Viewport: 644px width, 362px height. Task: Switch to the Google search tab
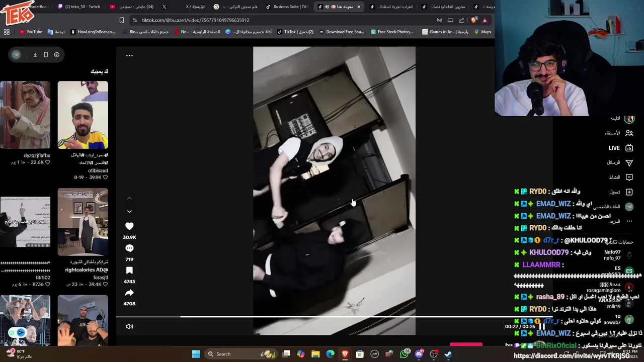(235, 7)
